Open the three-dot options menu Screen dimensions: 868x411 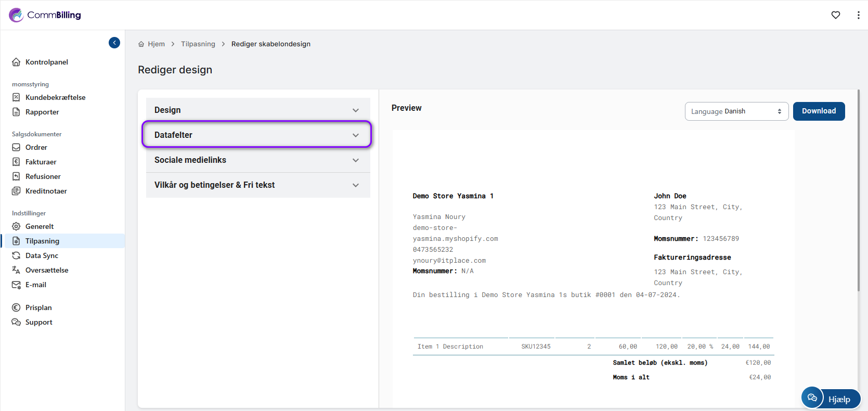click(858, 15)
